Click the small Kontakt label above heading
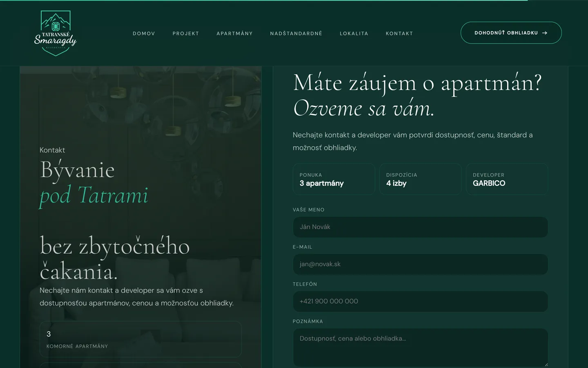 (x=52, y=150)
